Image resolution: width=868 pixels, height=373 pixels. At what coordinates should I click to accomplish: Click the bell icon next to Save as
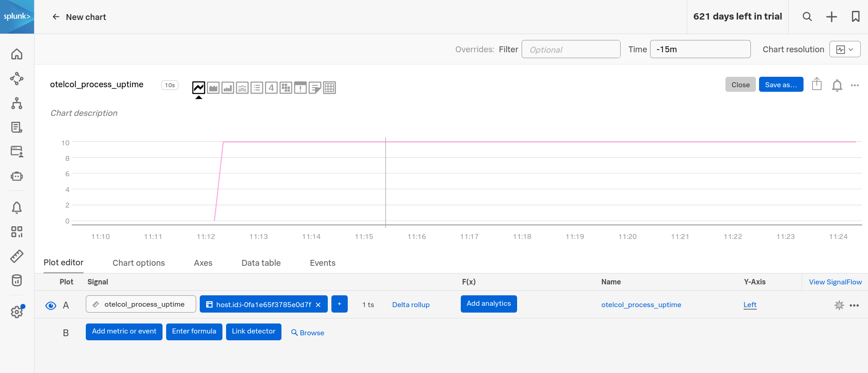coord(837,85)
